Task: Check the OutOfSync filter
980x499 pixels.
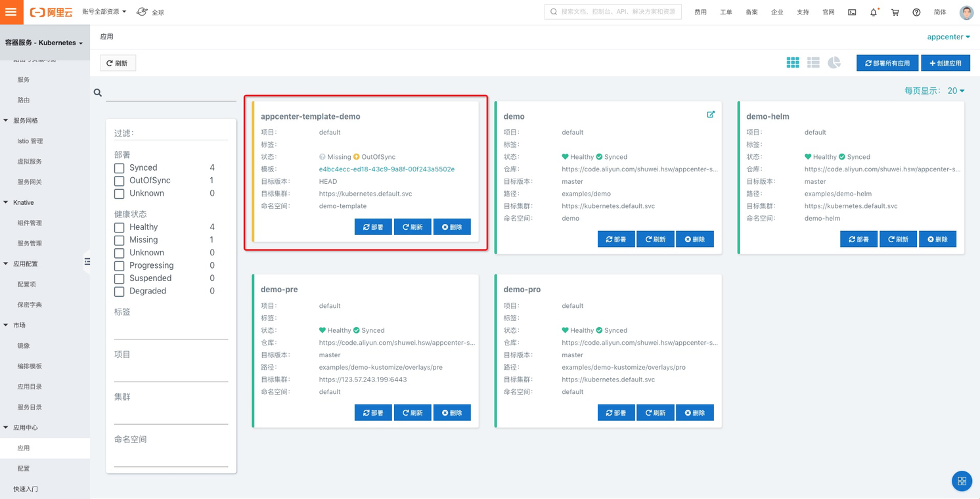Action: [x=120, y=181]
